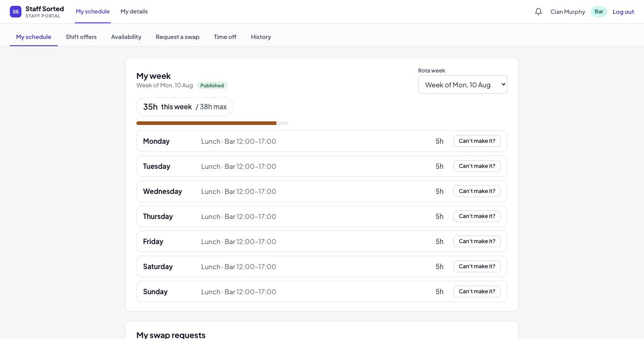
Task: Click the Staff Sorted SS logo icon
Action: click(x=16, y=12)
